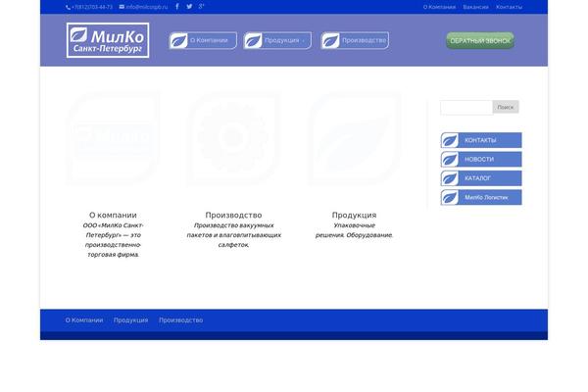The width and height of the screenshot is (588, 392).
Task: Open the Twitter icon link
Action: pos(189,7)
